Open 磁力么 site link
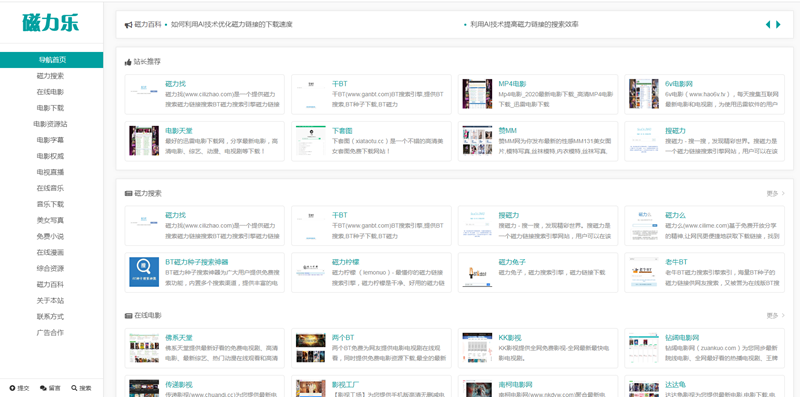The image size is (800, 397). [675, 215]
